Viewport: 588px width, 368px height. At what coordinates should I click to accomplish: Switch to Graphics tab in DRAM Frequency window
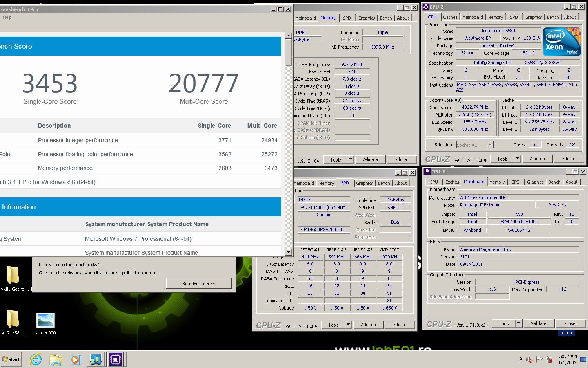pyautogui.click(x=367, y=18)
